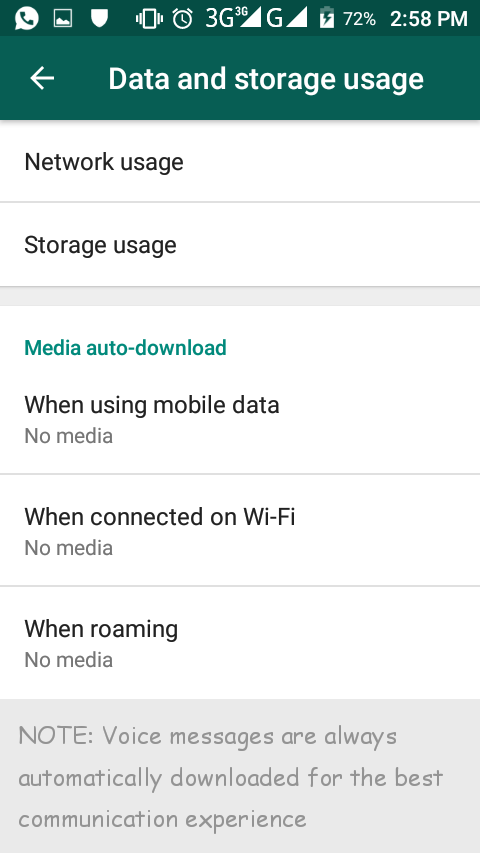Tap the Media auto-download section header

click(x=125, y=347)
